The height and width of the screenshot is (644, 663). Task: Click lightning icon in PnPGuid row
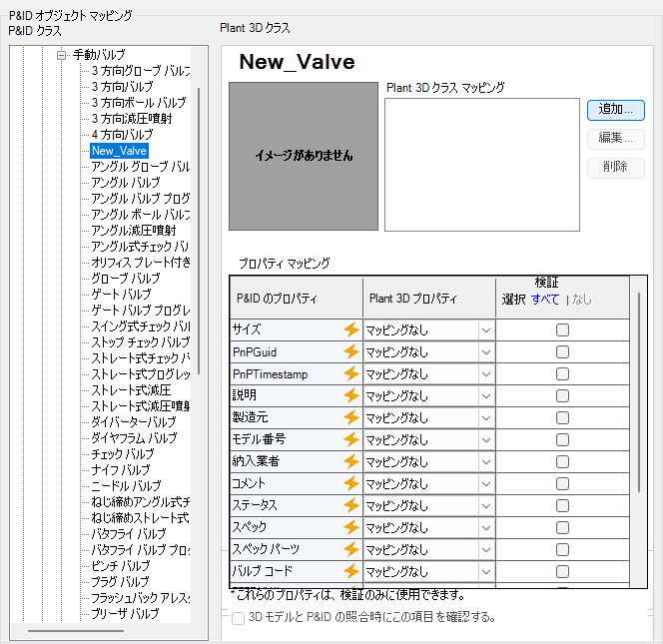(350, 351)
